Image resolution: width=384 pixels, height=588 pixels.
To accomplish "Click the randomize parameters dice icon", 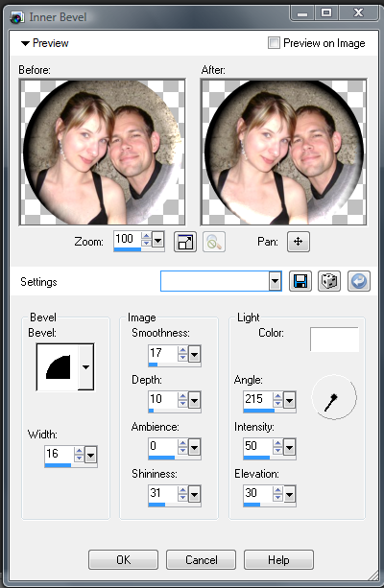I will 329,281.
